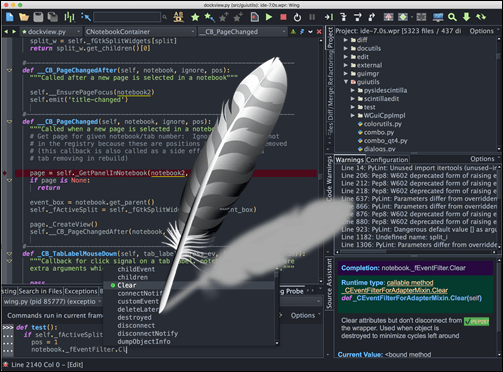This screenshot has width=503, height=372.
Task: Switch to the Warnings tab
Action: [x=349, y=160]
